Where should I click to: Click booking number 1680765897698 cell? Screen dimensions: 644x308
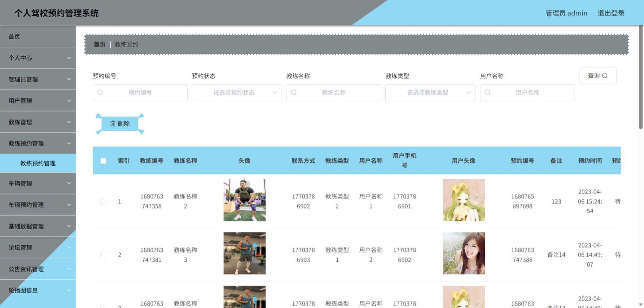(x=522, y=201)
